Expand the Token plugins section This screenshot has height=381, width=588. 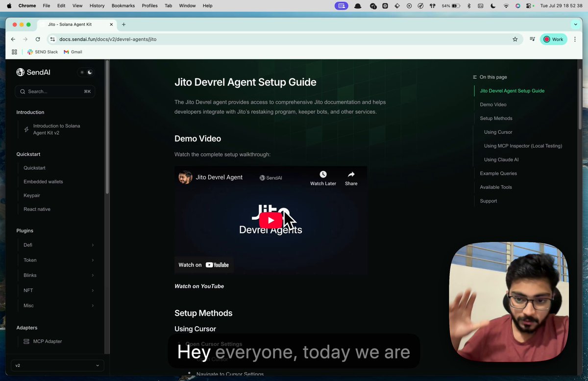(x=59, y=260)
